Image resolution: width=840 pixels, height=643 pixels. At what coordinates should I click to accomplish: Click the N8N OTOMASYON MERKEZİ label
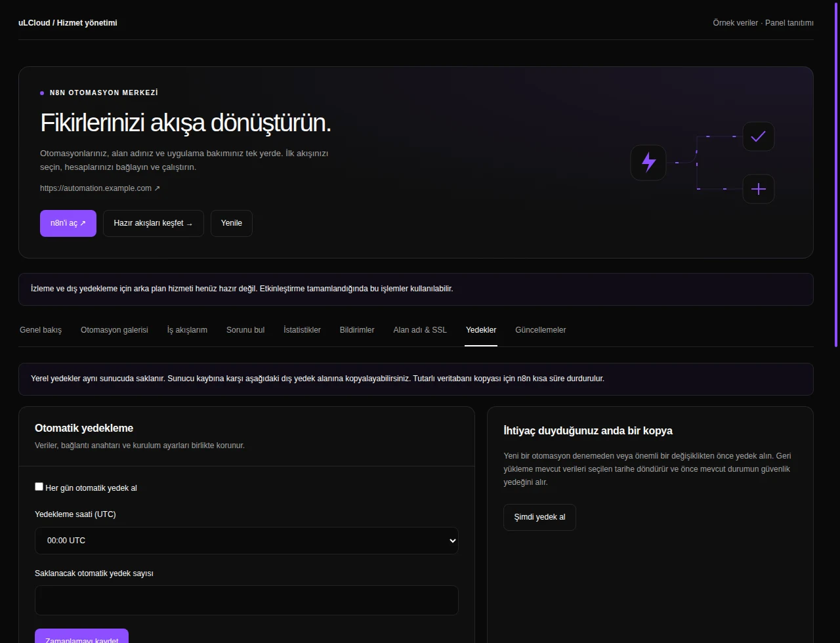tap(104, 93)
